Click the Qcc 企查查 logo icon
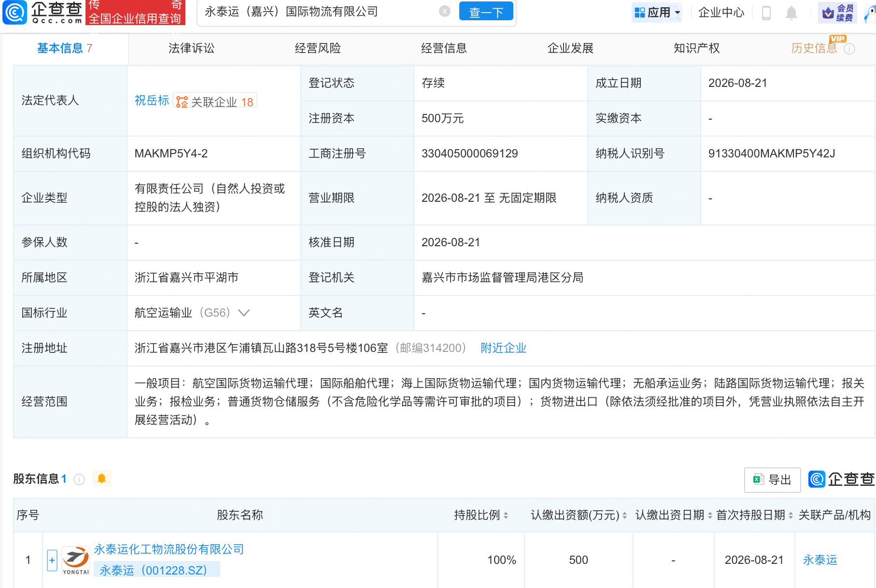 coord(15,12)
